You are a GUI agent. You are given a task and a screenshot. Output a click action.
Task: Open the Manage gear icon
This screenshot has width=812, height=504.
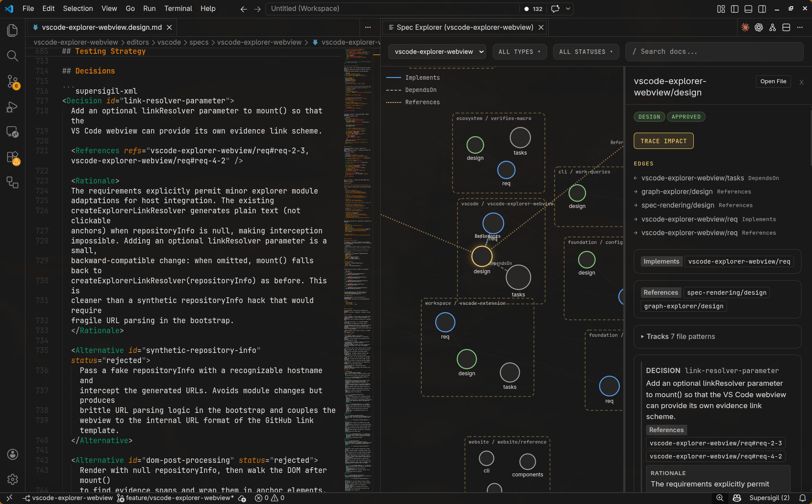click(x=12, y=479)
